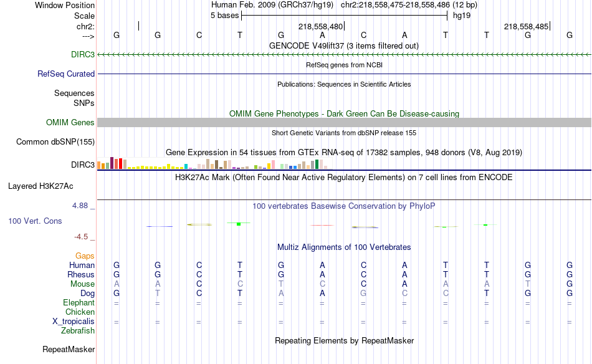The height and width of the screenshot is (364, 592).
Task: Click the -4.5 PhyloP lower scale value
Action: (81, 237)
